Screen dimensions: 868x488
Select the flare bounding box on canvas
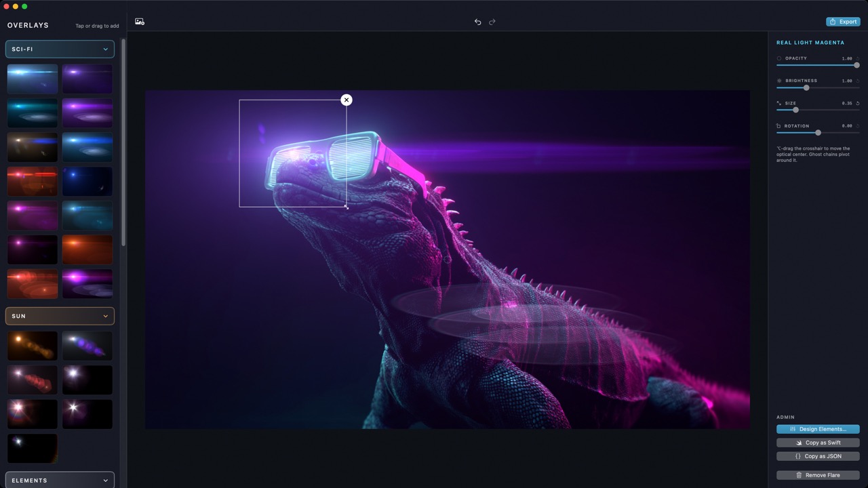coord(293,153)
